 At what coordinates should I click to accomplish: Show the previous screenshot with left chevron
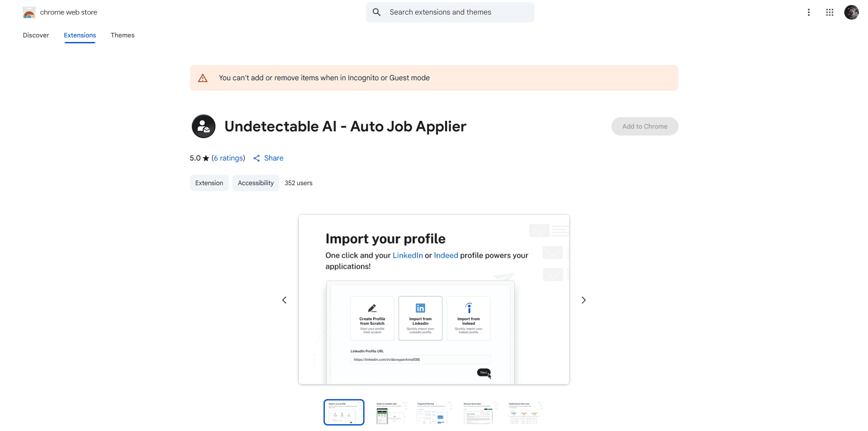[x=284, y=300]
